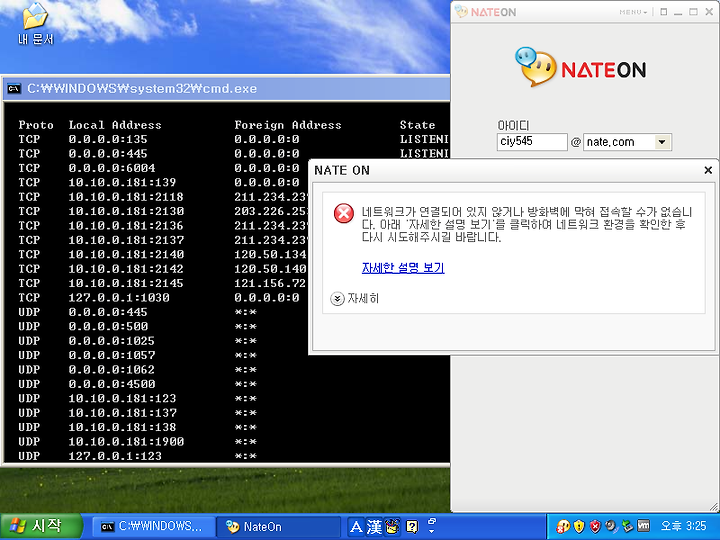Switch to the NateOn taskbar button
The height and width of the screenshot is (540, 720).
278,526
